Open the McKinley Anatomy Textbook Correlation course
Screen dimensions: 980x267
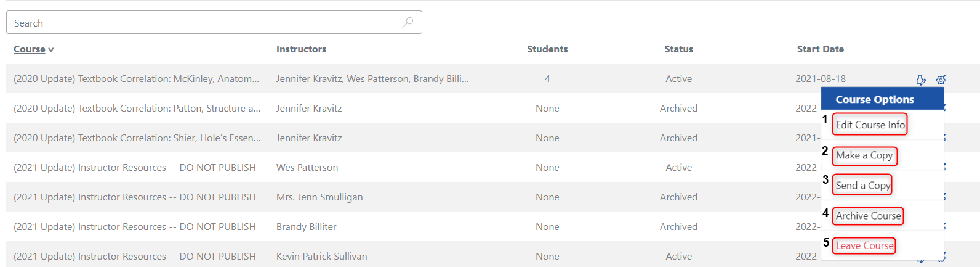(x=136, y=79)
